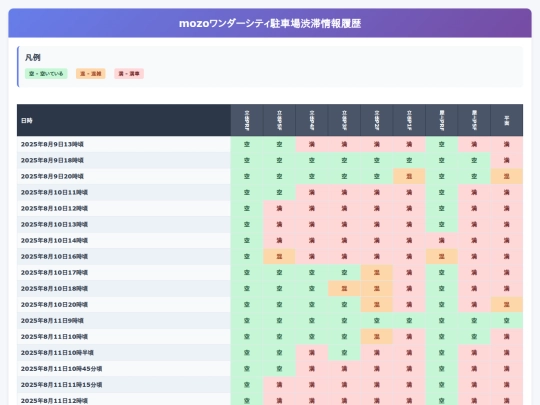This screenshot has height=405, width=540.
Task: Click green 空 cell under 屋上P5F for 8月11日10時頃
Action: point(474,336)
